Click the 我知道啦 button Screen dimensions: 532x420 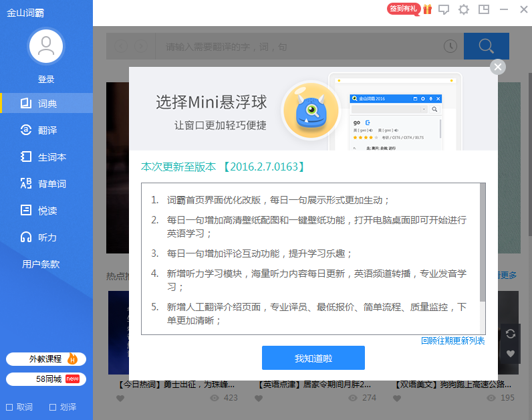[313, 358]
